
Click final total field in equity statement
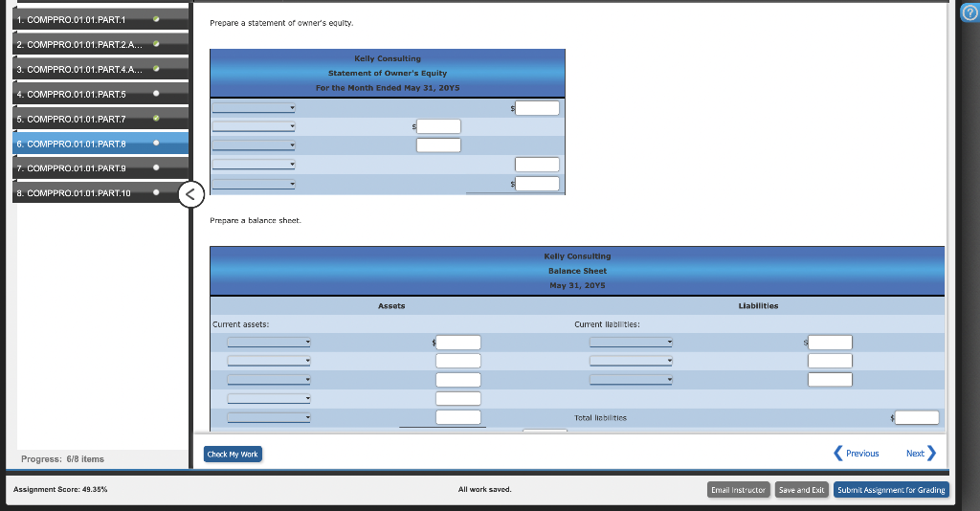538,184
